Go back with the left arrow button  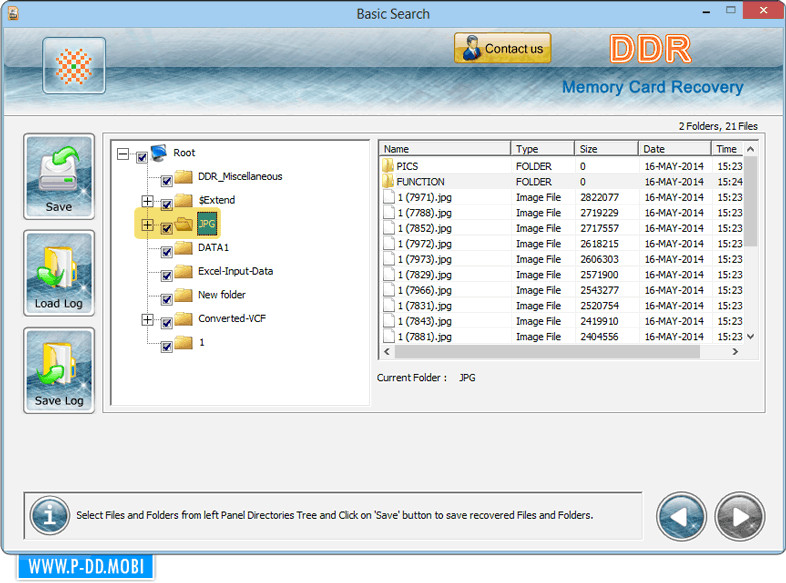point(681,516)
